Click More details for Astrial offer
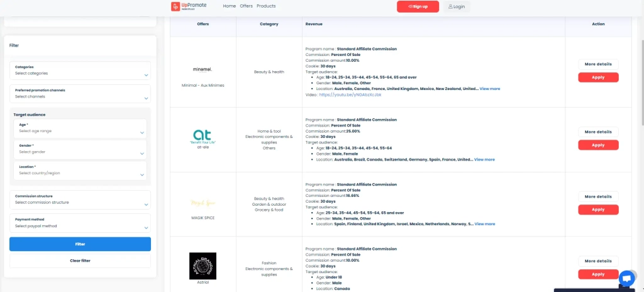Viewport: 644px width, 292px height. click(598, 261)
